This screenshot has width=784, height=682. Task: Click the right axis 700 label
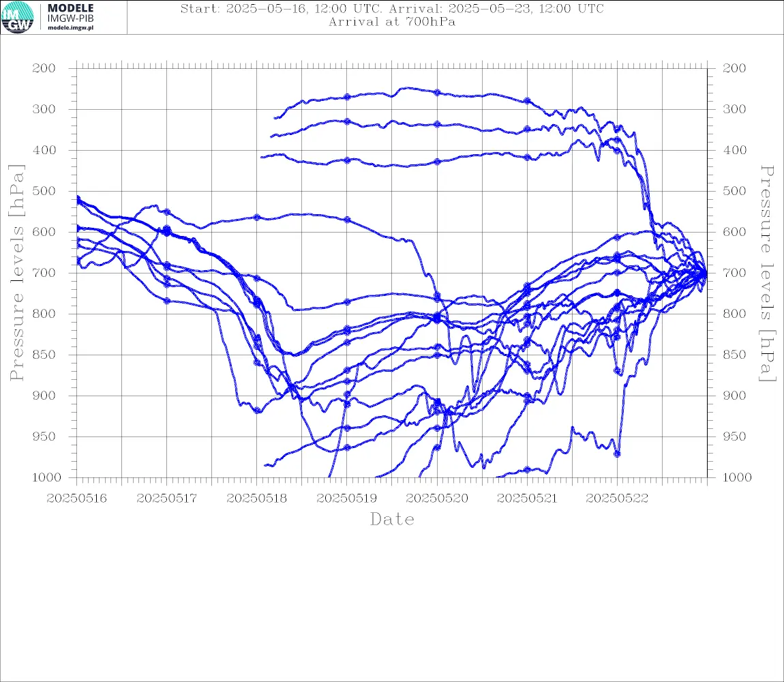[734, 273]
